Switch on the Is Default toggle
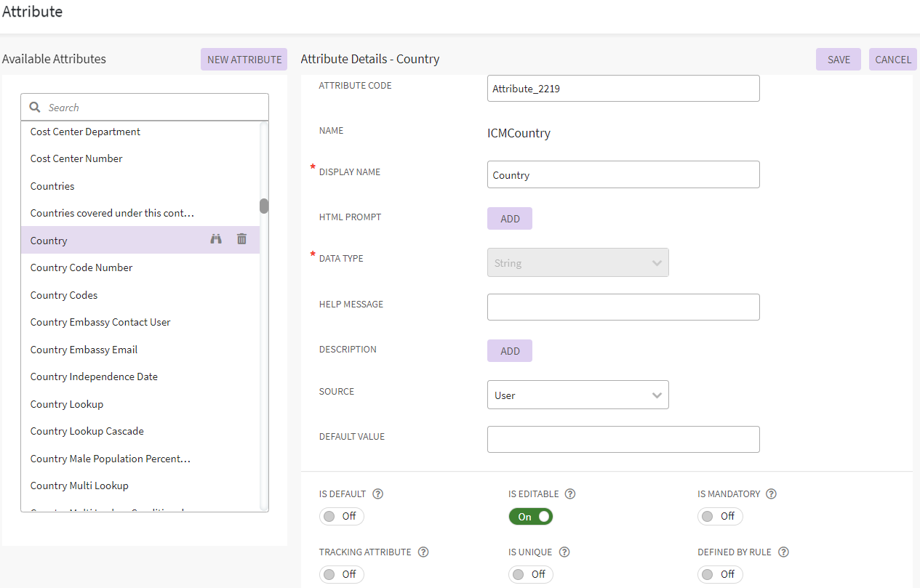920x588 pixels. point(341,517)
